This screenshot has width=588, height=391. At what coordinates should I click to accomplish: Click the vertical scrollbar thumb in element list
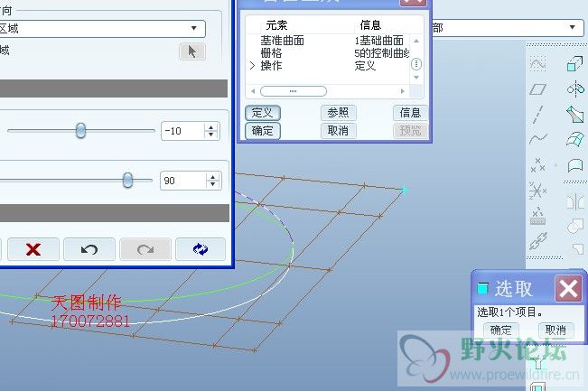coord(416,64)
